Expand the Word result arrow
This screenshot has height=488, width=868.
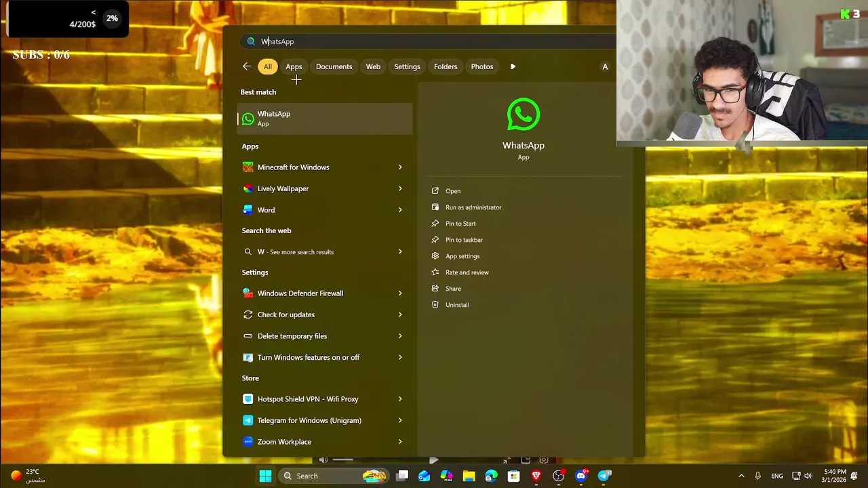(x=400, y=210)
